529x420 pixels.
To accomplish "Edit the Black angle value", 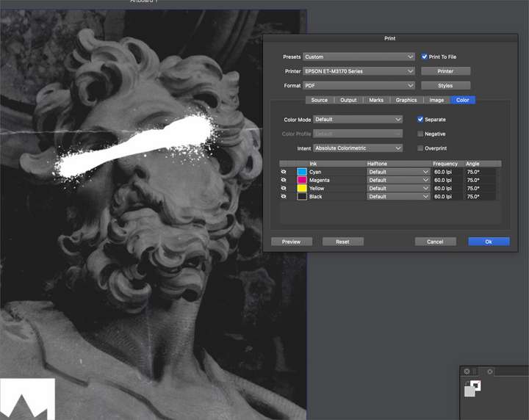I will 481,197.
